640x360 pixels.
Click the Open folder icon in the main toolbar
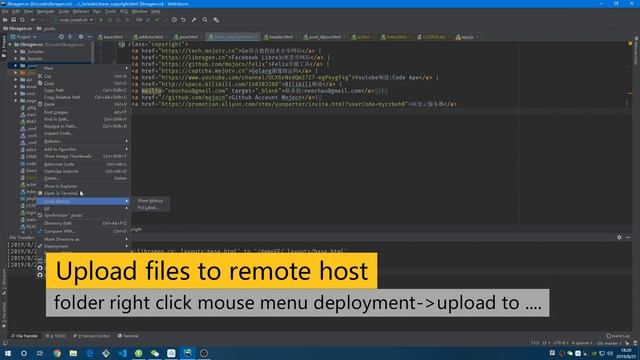point(5,20)
